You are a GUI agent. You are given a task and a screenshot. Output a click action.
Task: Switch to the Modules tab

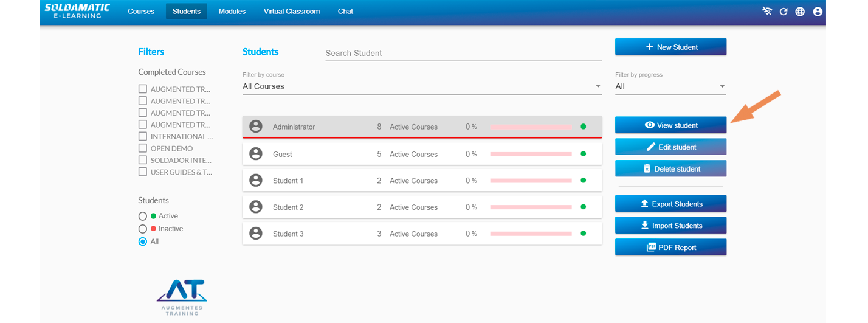point(232,12)
